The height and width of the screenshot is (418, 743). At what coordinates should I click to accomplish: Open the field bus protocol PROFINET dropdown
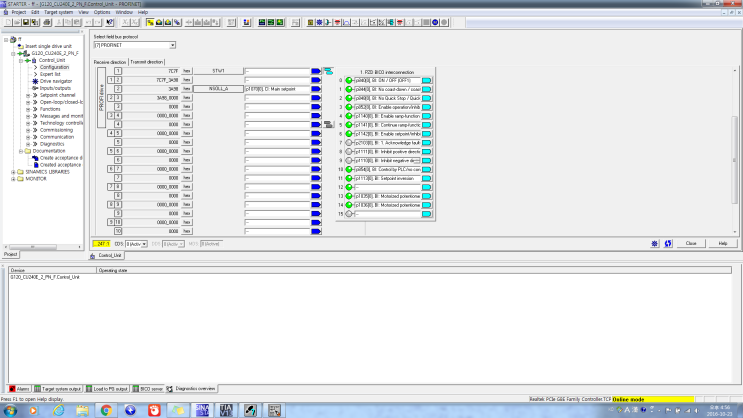click(172, 45)
